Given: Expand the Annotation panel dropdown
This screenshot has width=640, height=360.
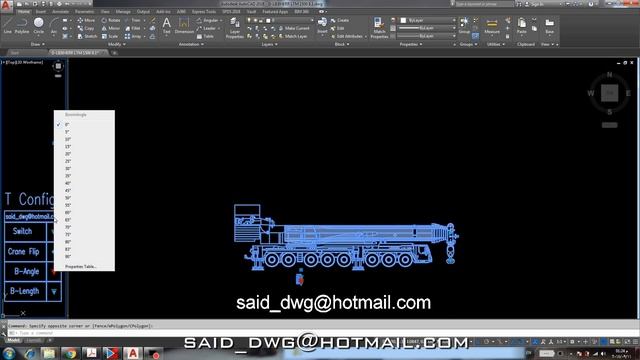Looking at the screenshot, I should [191, 44].
